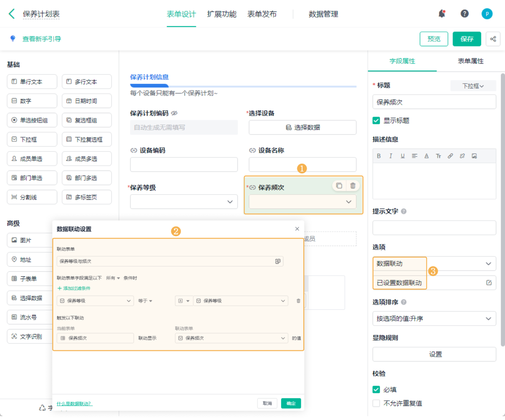
Task: Select the 表单属性 tab
Action: pos(470,61)
